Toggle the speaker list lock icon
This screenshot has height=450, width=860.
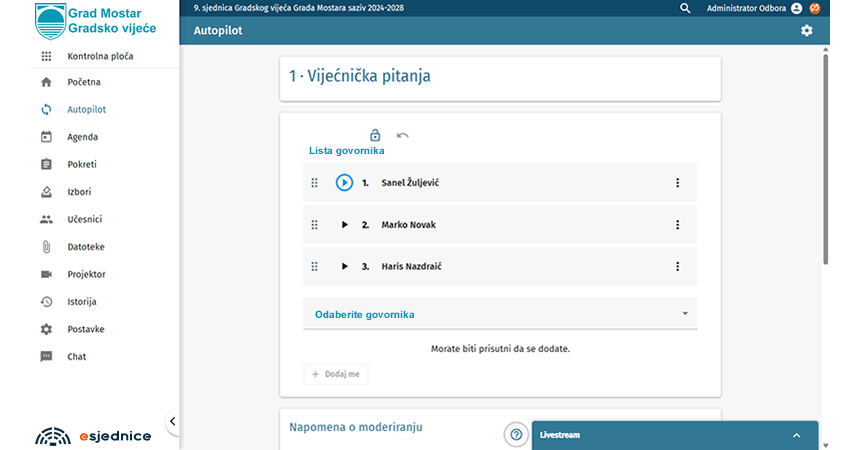click(375, 135)
